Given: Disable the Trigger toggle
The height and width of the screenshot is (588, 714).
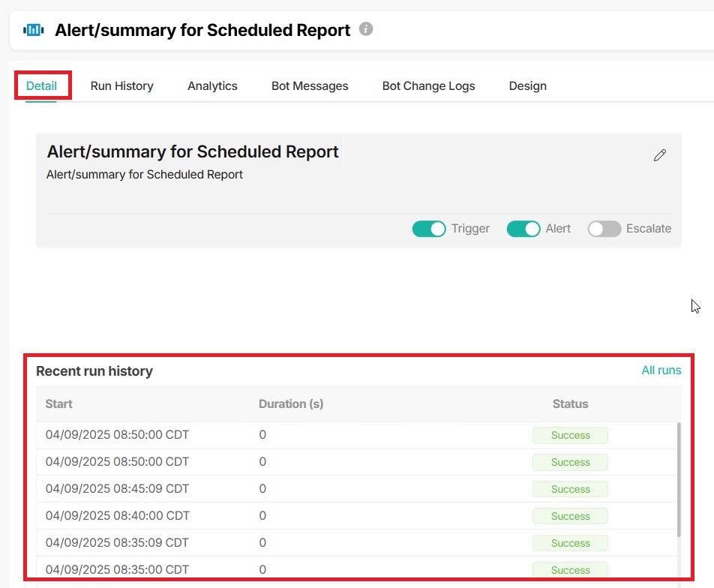Looking at the screenshot, I should coord(429,229).
